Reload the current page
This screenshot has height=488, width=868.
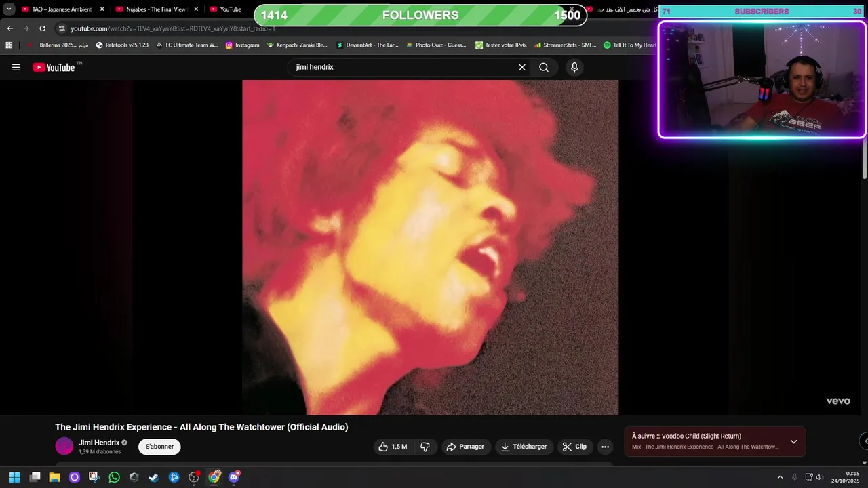(42, 28)
